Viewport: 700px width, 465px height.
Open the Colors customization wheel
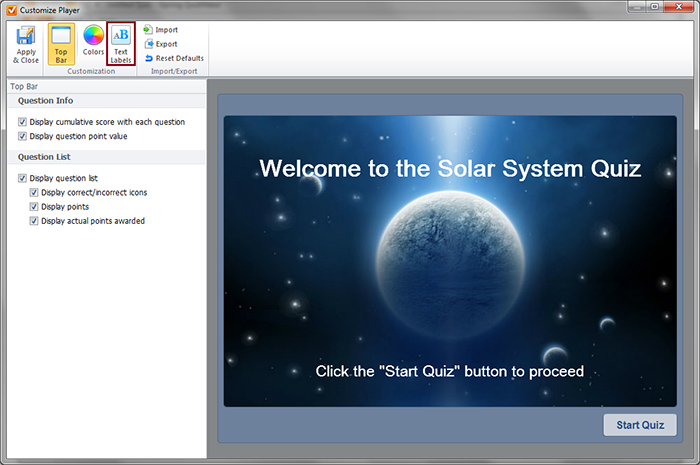tap(93, 41)
